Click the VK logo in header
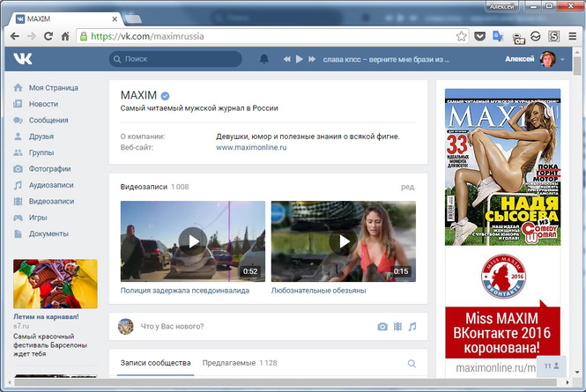 click(x=23, y=59)
